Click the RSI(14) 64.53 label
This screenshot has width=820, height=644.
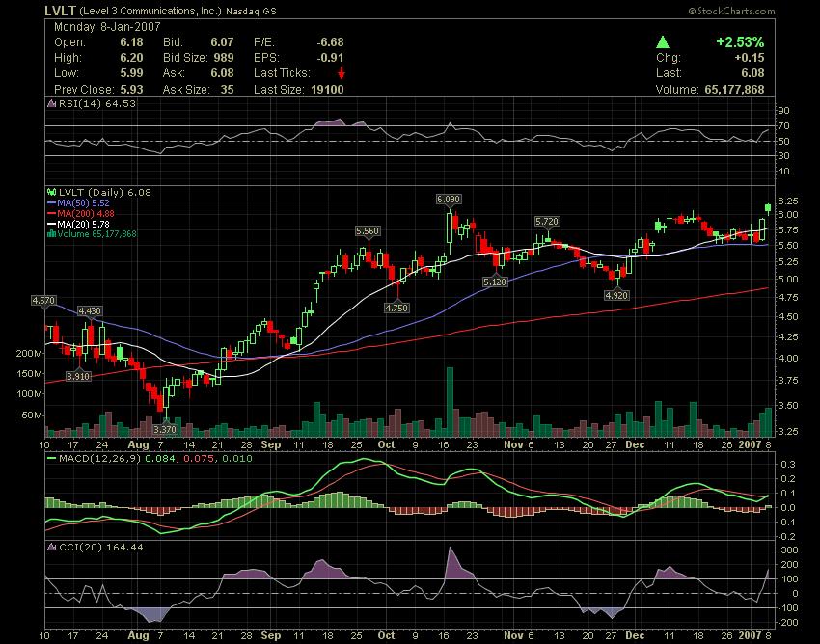97,103
